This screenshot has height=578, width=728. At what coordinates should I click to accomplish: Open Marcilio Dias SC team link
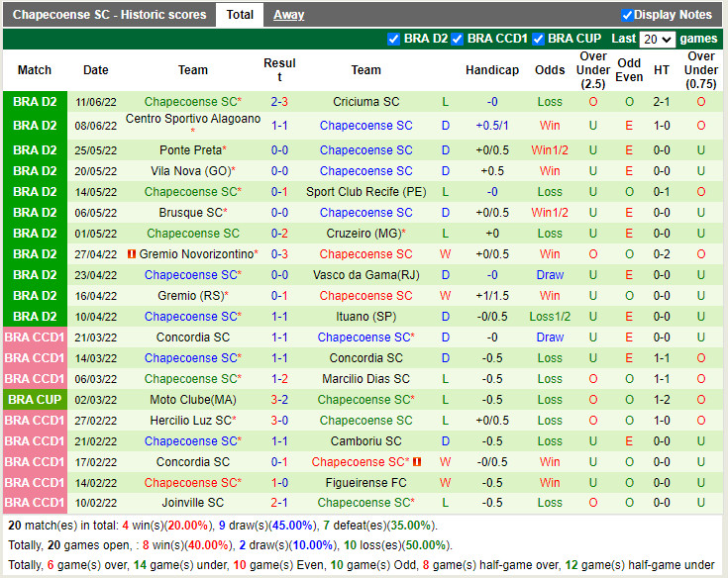click(365, 379)
